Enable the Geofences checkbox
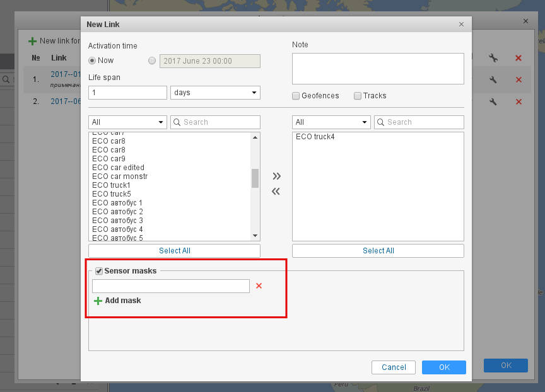 [296, 96]
